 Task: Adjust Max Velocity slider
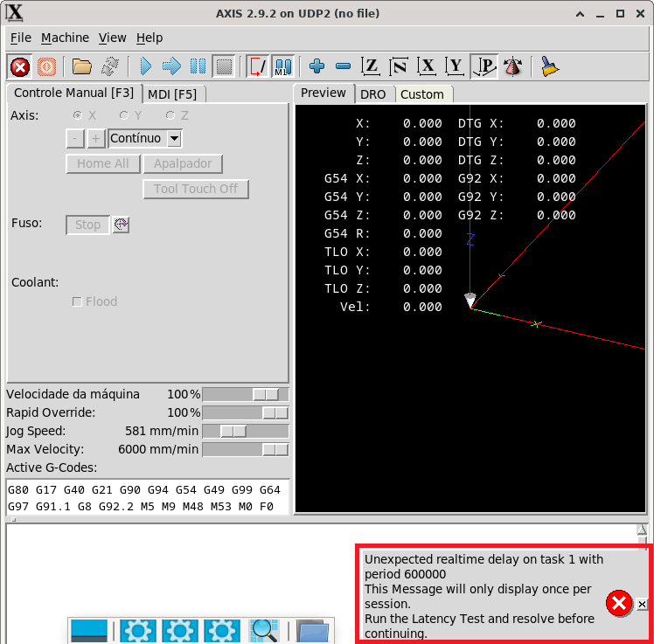pos(246,449)
